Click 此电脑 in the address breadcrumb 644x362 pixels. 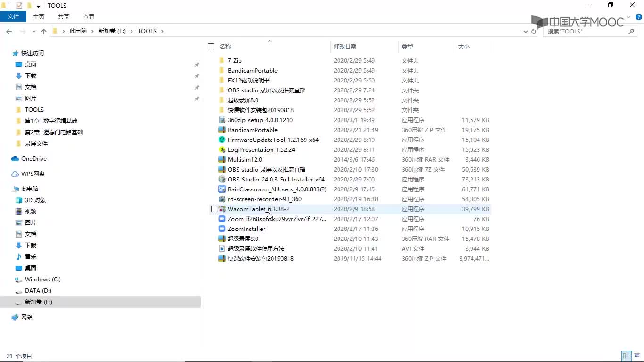[x=78, y=31]
